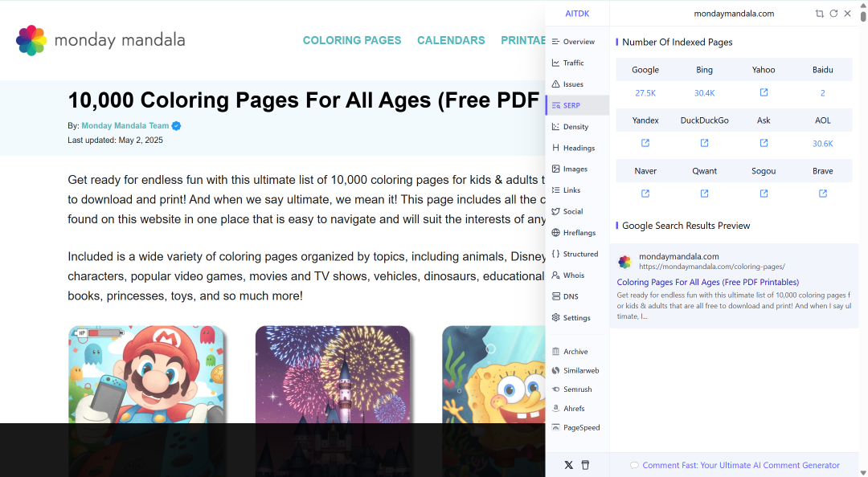The height and width of the screenshot is (477, 868).
Task: Open Yahoo indexed pages external link icon
Action: (x=764, y=92)
